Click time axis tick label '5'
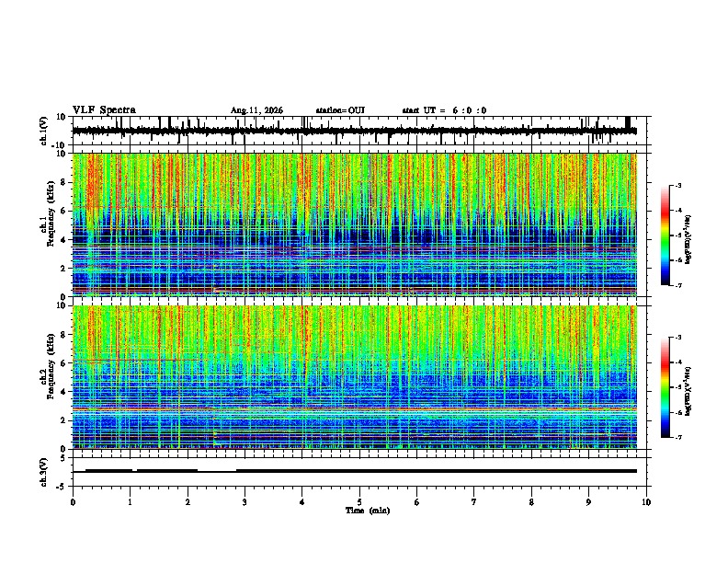This screenshot has height=563, width=728. pos(359,502)
